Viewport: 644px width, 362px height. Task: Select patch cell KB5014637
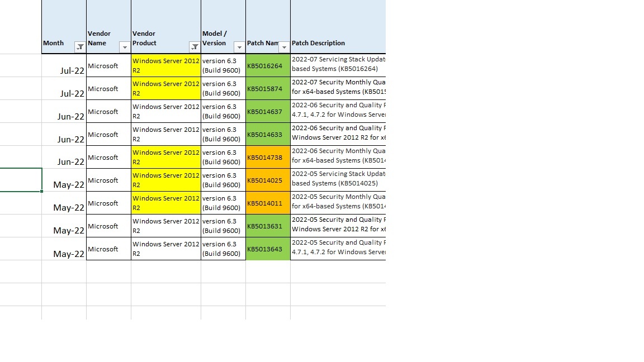point(268,112)
